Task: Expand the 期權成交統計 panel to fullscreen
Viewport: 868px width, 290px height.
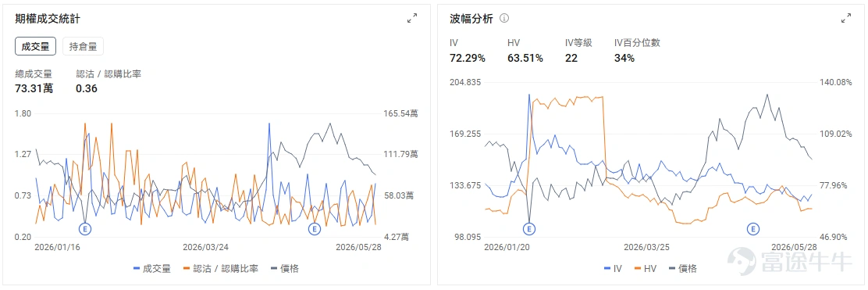Action: (x=412, y=18)
